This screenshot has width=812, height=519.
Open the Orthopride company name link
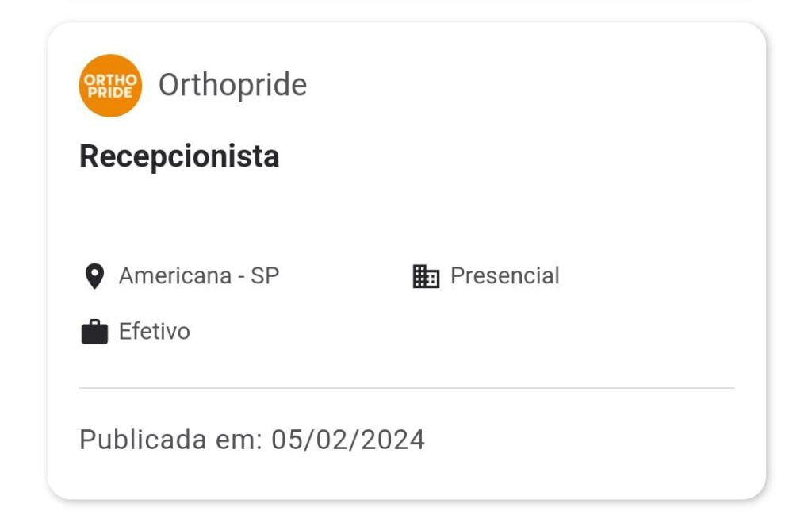[232, 85]
